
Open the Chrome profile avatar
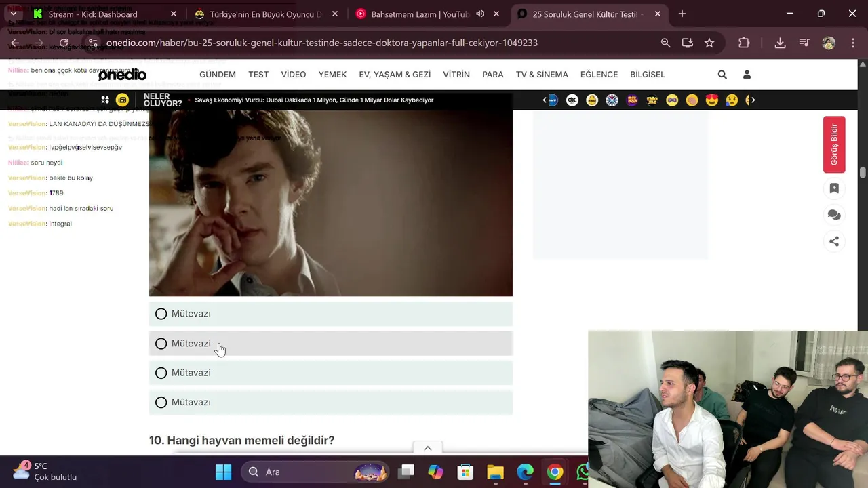(829, 43)
